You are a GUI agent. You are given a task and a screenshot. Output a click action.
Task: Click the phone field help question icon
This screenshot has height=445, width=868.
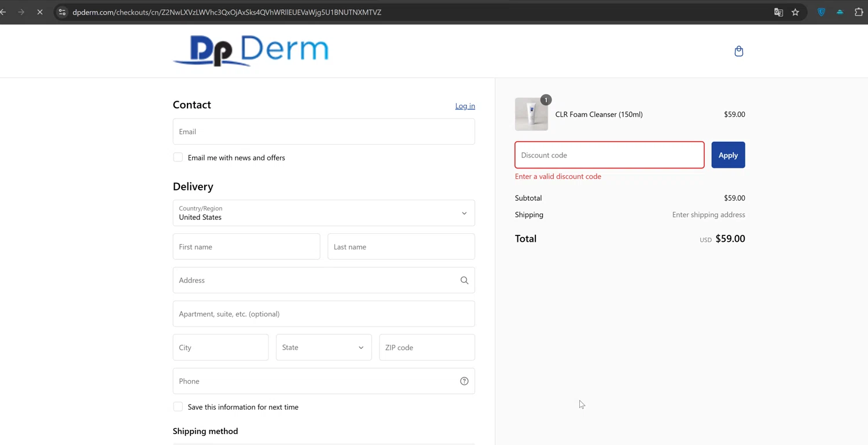(x=464, y=381)
